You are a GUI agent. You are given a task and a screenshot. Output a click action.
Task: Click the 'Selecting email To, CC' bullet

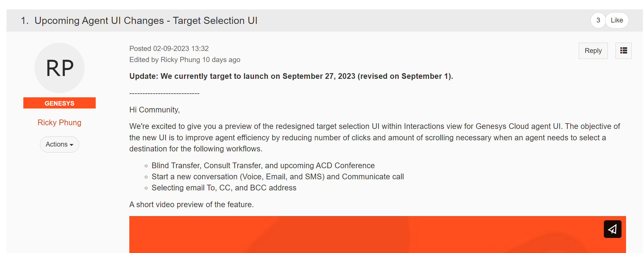(x=224, y=188)
